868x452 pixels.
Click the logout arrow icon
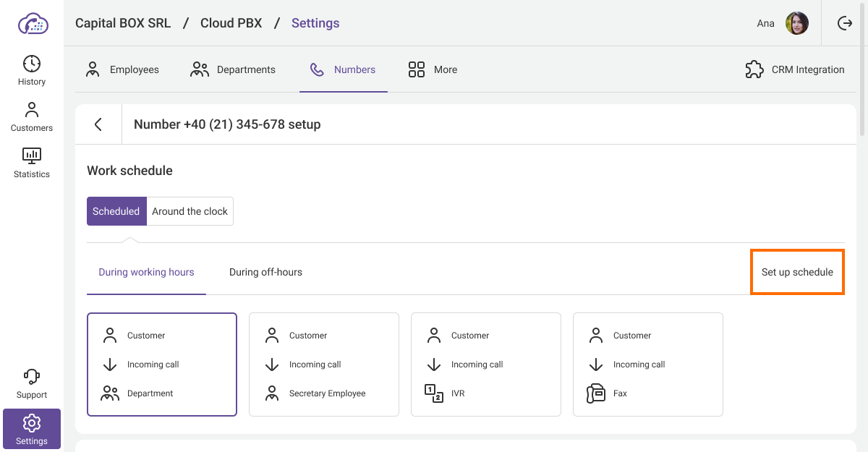click(844, 23)
